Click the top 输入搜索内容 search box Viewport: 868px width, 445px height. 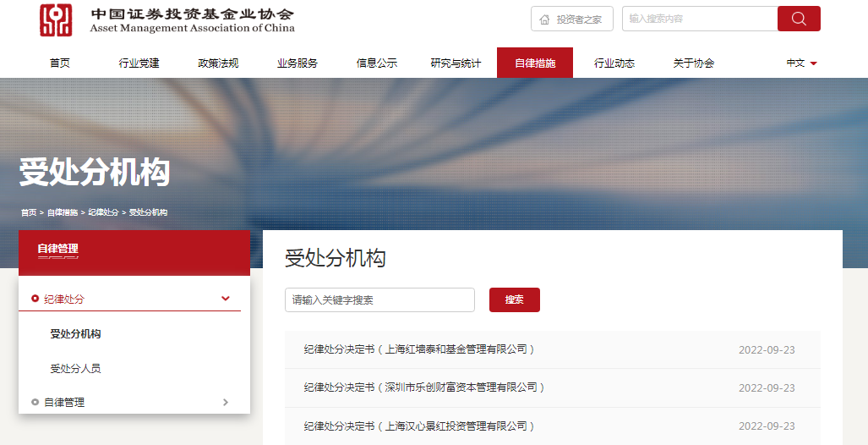point(699,19)
